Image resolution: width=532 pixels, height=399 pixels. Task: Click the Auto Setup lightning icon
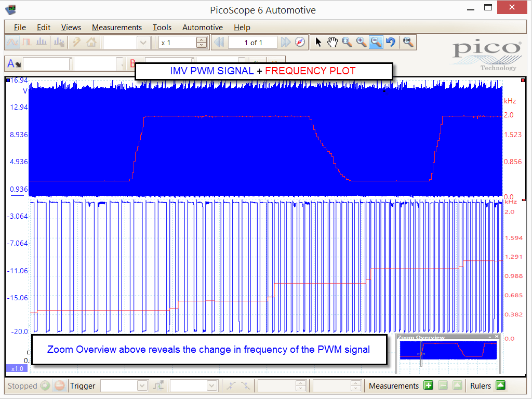(x=76, y=43)
